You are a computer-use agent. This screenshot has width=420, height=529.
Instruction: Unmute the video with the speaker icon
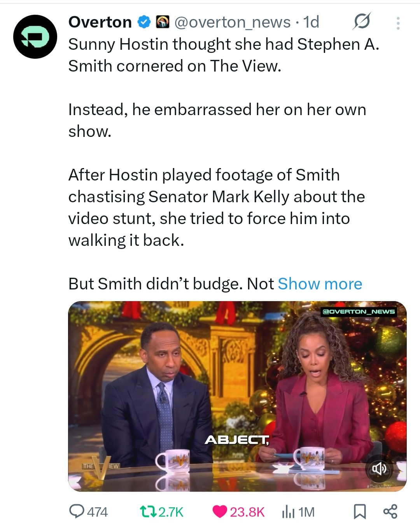pos(379,469)
